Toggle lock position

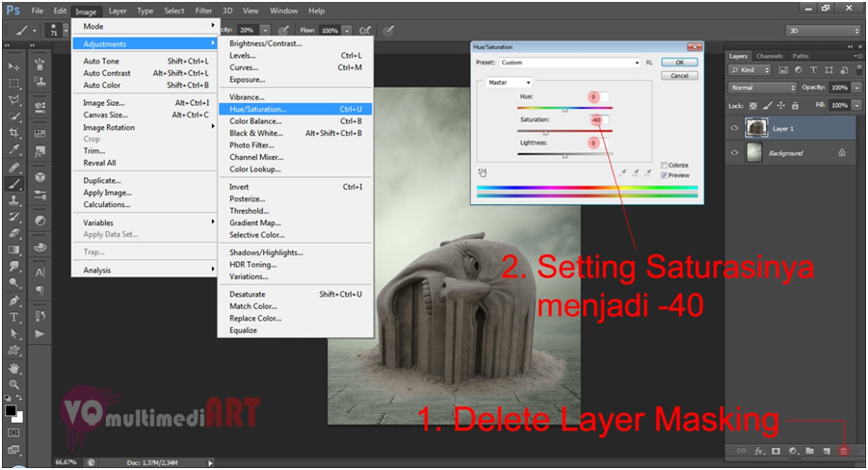coord(781,105)
